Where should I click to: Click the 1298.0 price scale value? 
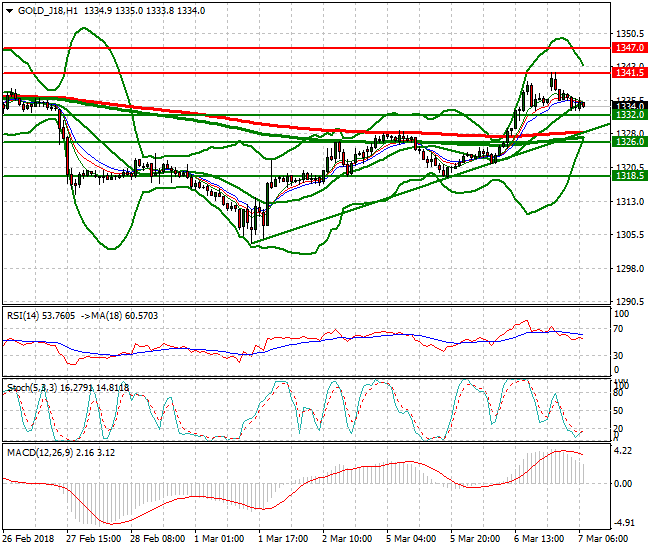(x=630, y=269)
